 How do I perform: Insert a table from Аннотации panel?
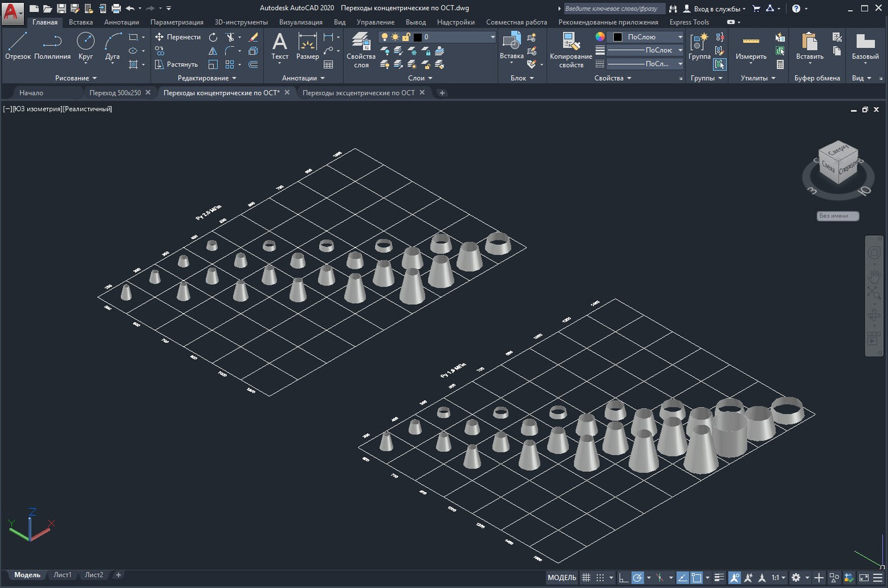coord(329,64)
